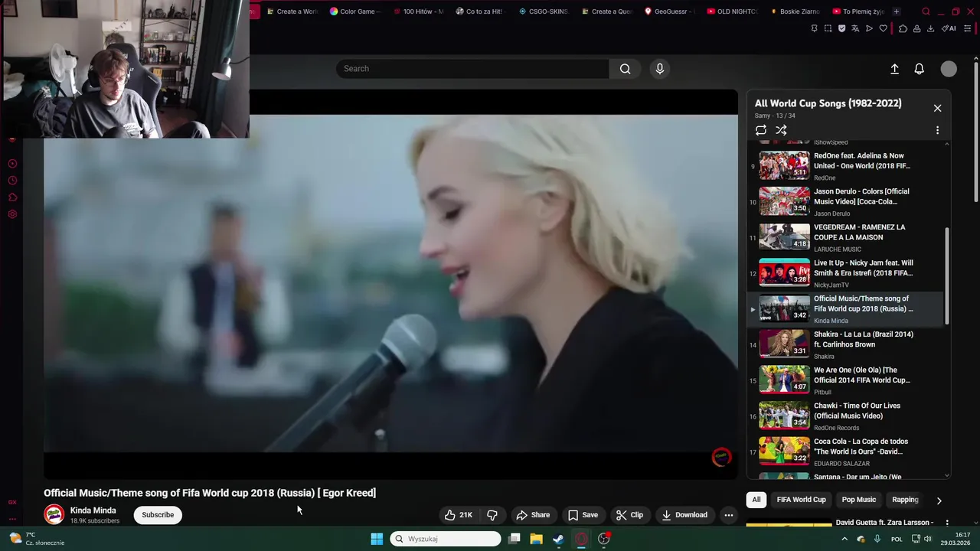This screenshot has height=551, width=980.
Task: Open File Explorer from taskbar
Action: pyautogui.click(x=536, y=539)
